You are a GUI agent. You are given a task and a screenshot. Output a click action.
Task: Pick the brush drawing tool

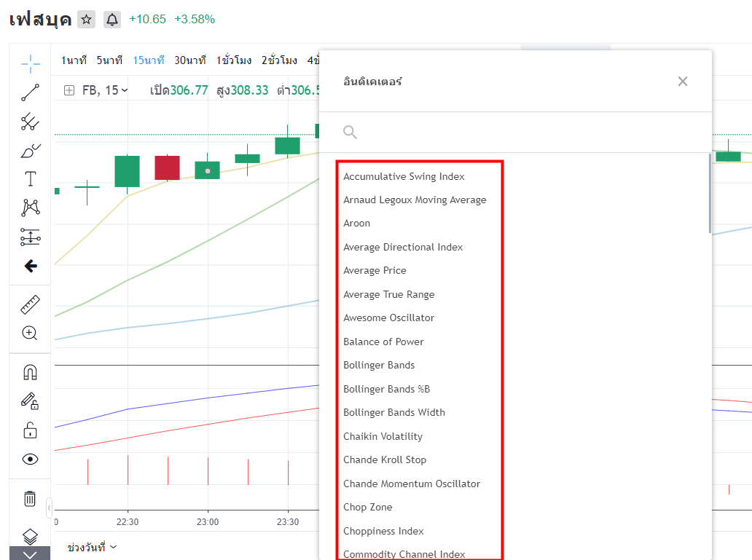coord(29,150)
